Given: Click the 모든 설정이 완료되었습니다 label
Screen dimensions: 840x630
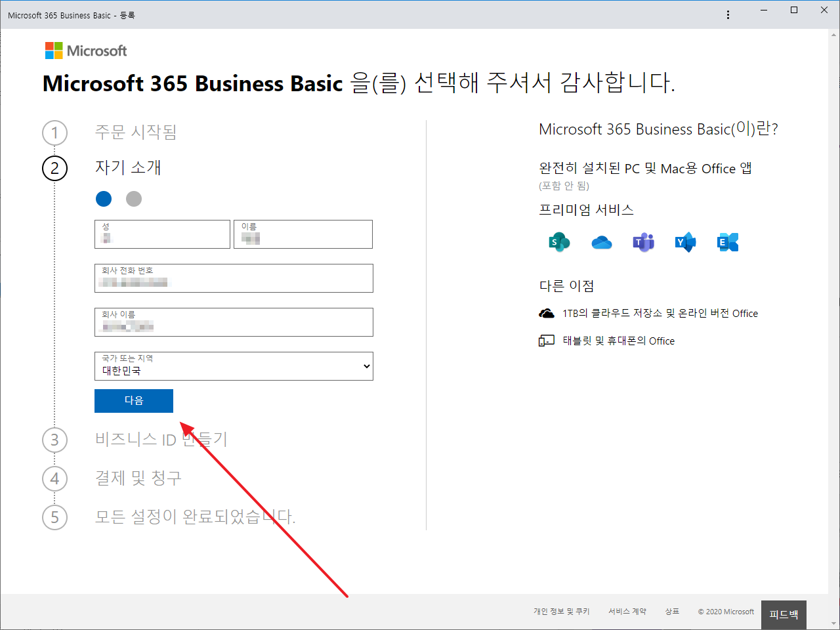Looking at the screenshot, I should (196, 517).
